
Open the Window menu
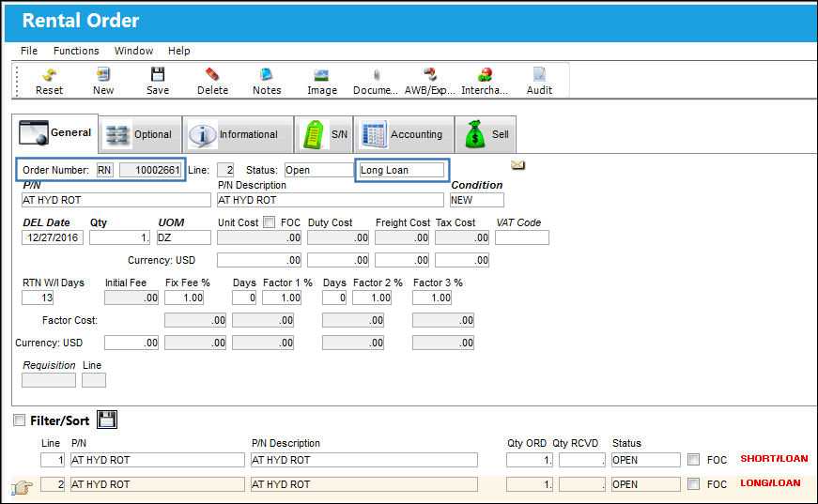coord(133,51)
